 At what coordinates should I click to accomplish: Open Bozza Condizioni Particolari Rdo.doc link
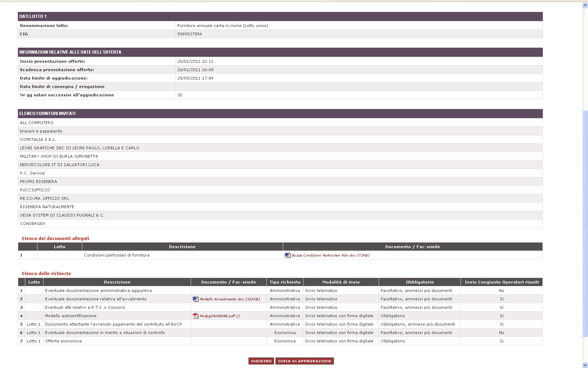pyautogui.click(x=330, y=255)
